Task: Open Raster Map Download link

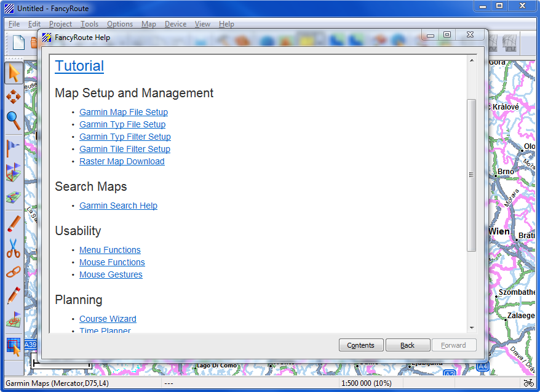Action: coord(122,161)
